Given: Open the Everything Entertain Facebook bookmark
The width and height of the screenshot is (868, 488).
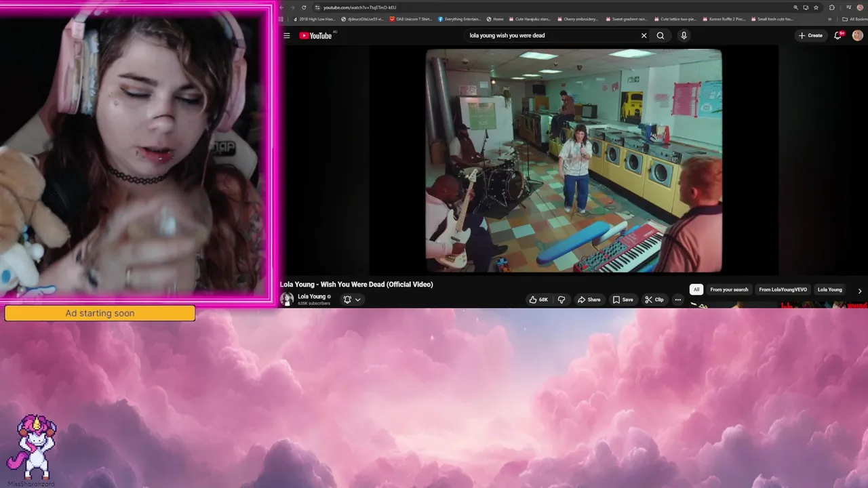Looking at the screenshot, I should pyautogui.click(x=460, y=19).
